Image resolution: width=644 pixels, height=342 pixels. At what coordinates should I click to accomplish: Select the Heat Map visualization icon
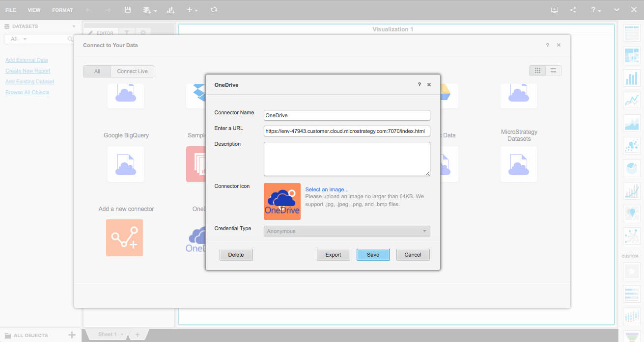[x=631, y=55]
